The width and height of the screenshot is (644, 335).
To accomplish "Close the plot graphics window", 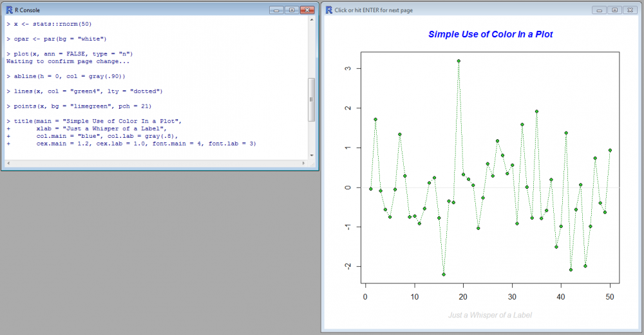I will coord(630,10).
